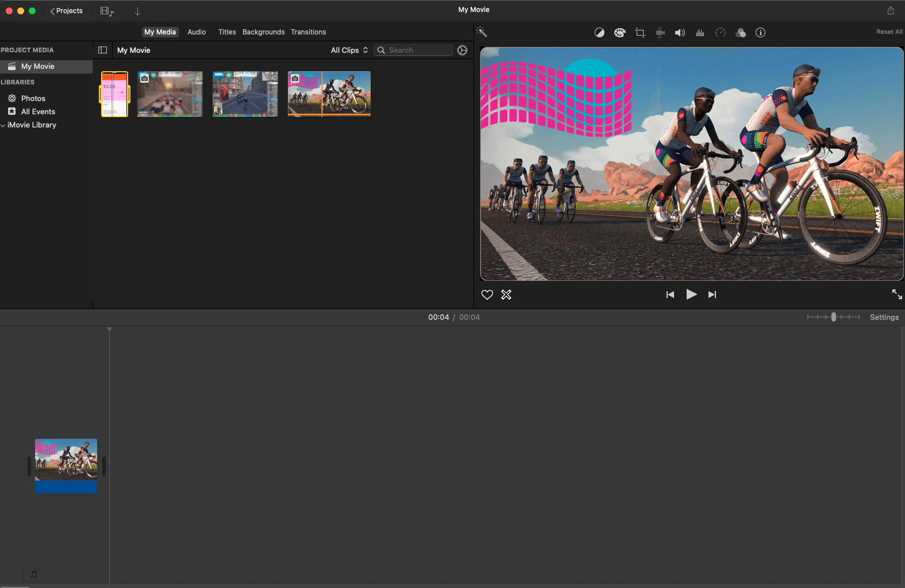Click the timeline zoom slider
This screenshot has width=905, height=588.
pyautogui.click(x=834, y=317)
